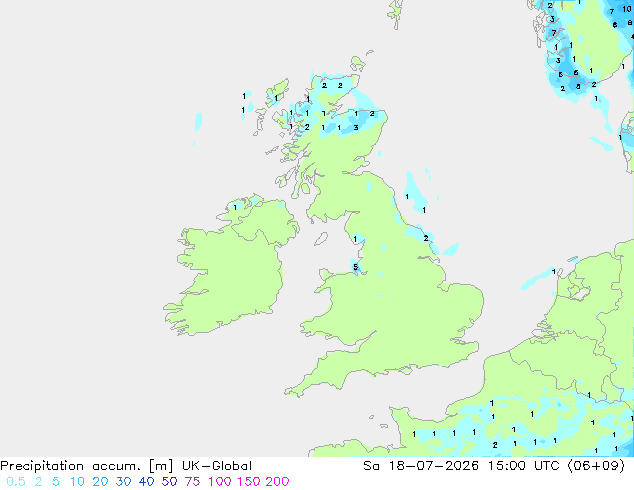This screenshot has width=634, height=490.
Task: Click the date 'Sa 18-07-2026'
Action: tap(421, 466)
